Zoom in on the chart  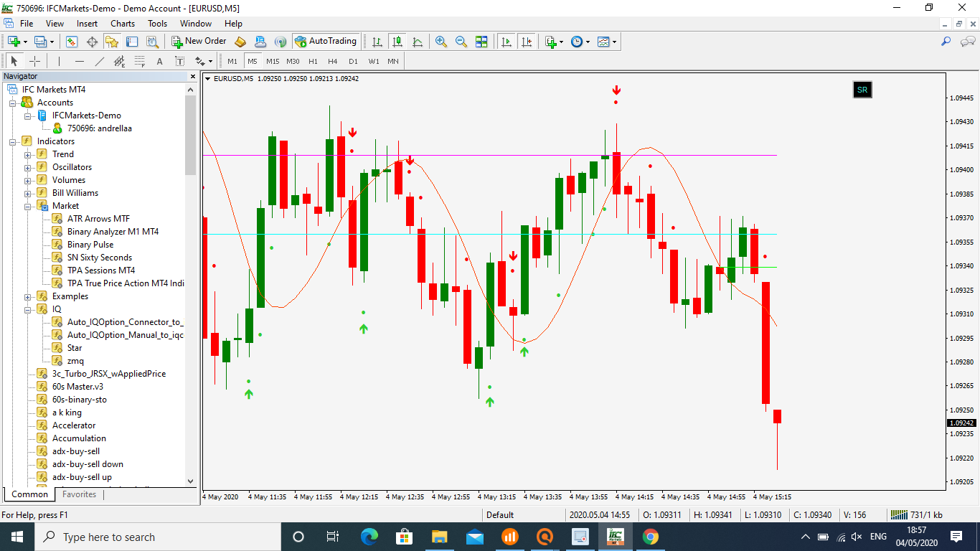[x=441, y=42]
